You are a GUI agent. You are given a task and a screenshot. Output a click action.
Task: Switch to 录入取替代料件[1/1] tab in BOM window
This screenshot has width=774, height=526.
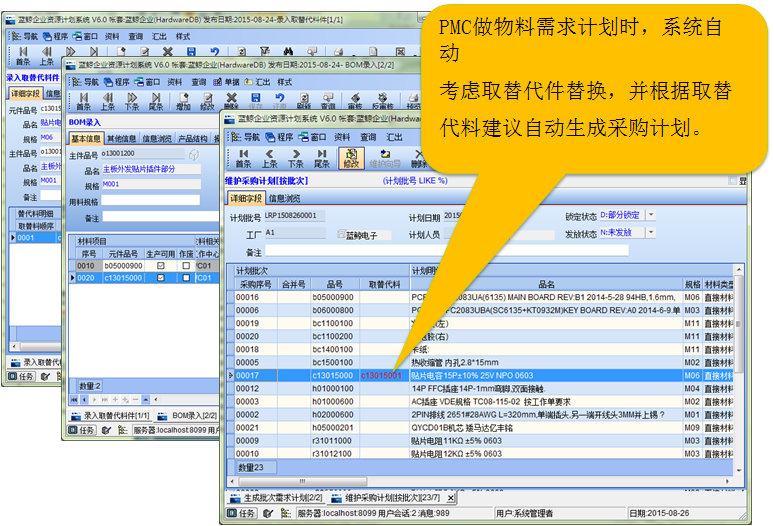[x=110, y=416]
